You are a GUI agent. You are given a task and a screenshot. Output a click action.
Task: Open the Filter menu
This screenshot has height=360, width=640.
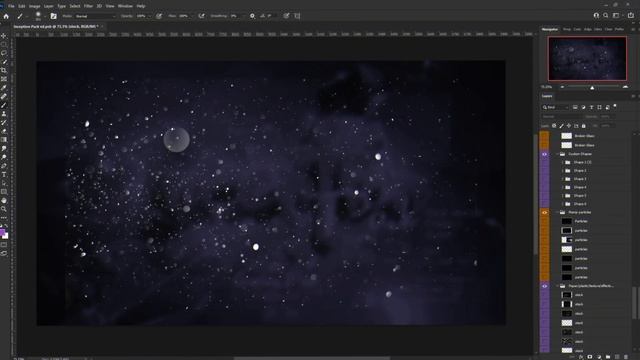coord(88,6)
